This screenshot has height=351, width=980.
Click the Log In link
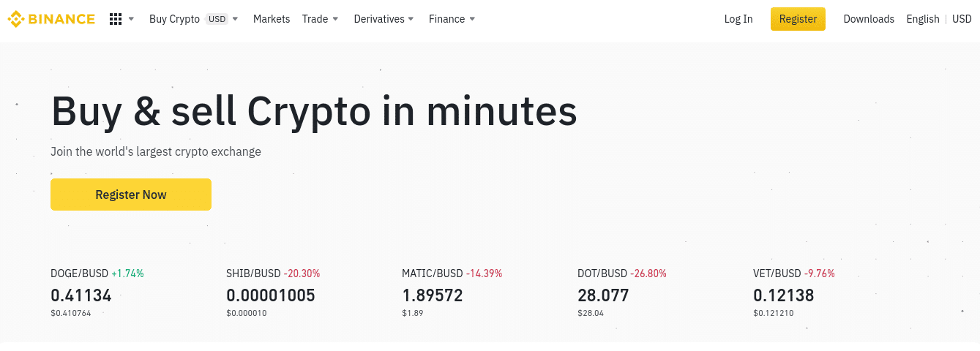click(738, 19)
